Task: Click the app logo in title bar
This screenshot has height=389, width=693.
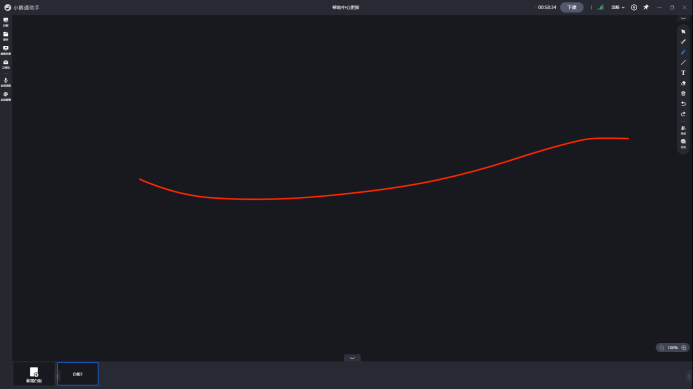Action: coord(8,8)
